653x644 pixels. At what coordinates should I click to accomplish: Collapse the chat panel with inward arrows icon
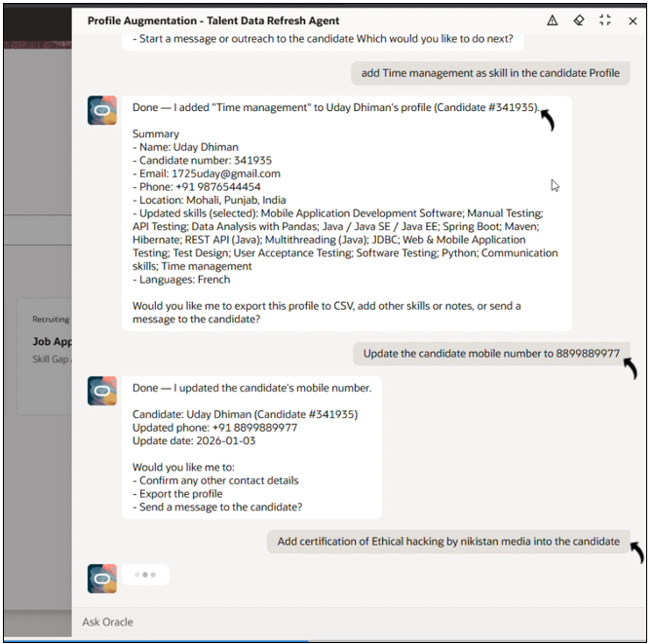pyautogui.click(x=605, y=20)
